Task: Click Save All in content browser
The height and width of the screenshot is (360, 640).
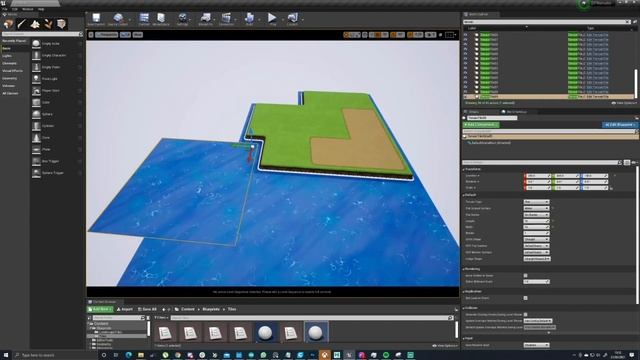Action: point(147,309)
